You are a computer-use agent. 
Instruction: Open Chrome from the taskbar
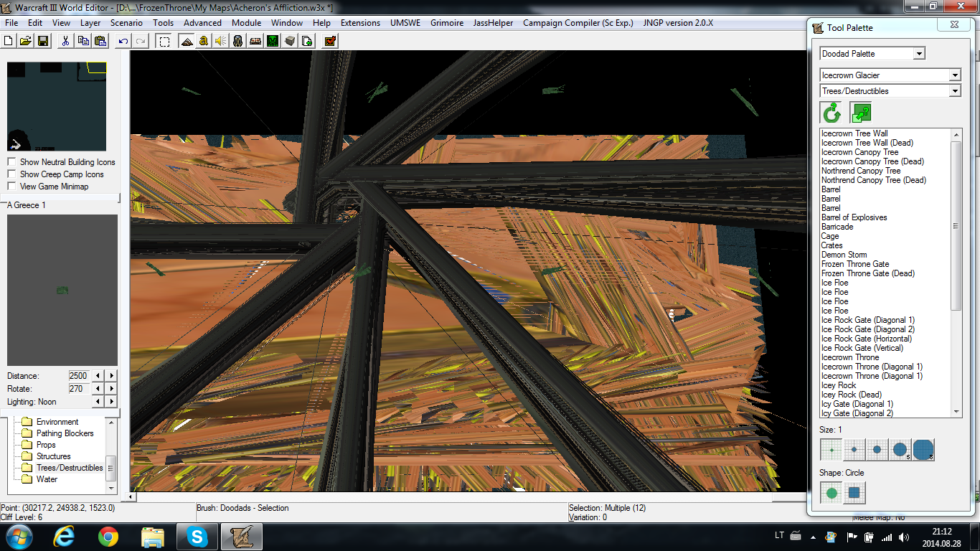click(108, 537)
